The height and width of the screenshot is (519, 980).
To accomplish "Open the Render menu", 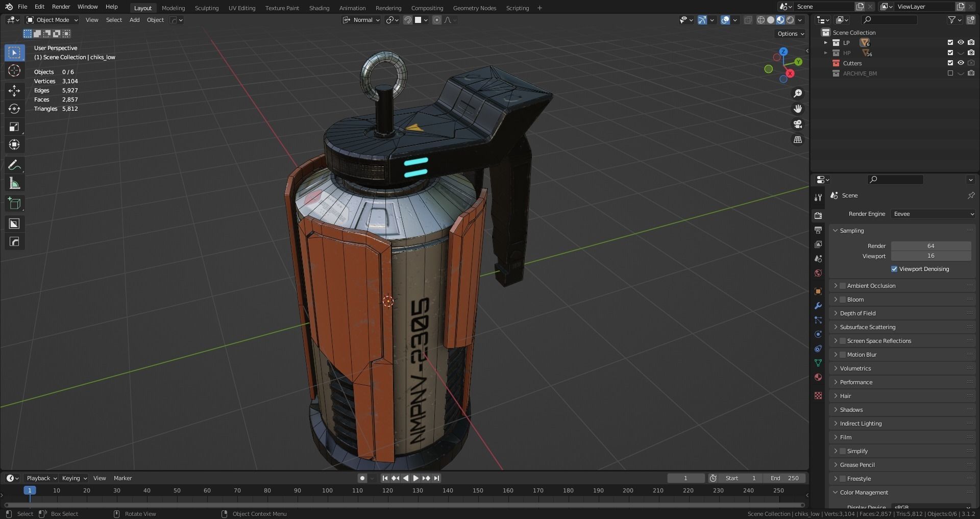I will point(61,7).
